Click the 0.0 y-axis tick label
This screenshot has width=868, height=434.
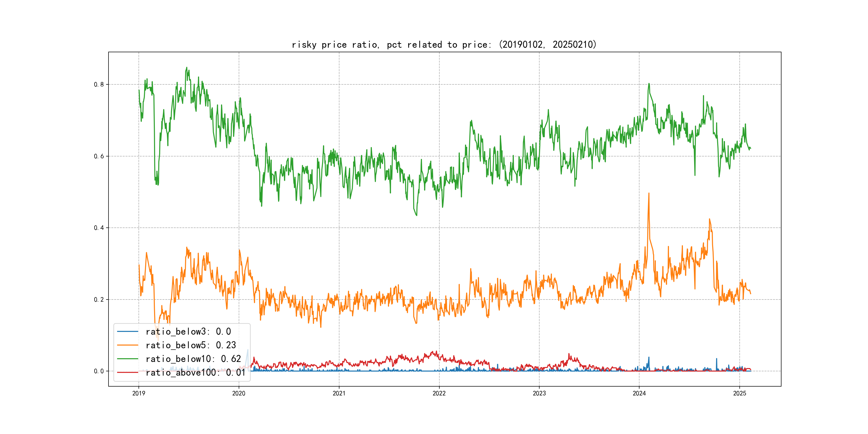point(99,371)
